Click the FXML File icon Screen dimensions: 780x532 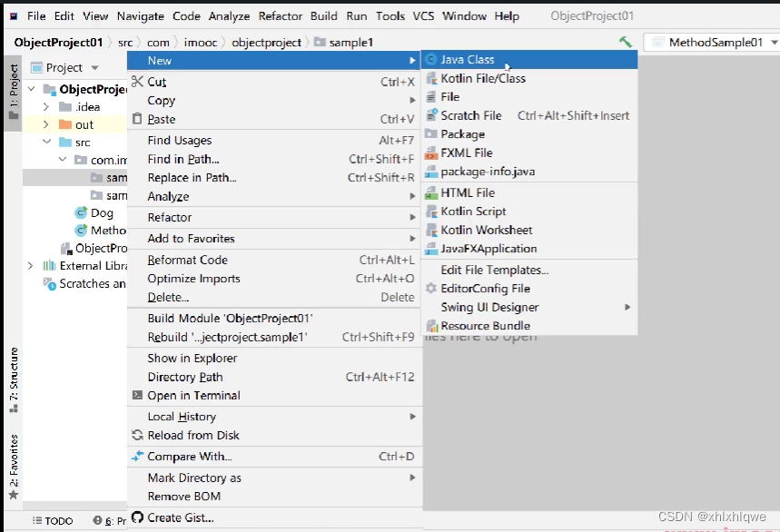point(431,153)
